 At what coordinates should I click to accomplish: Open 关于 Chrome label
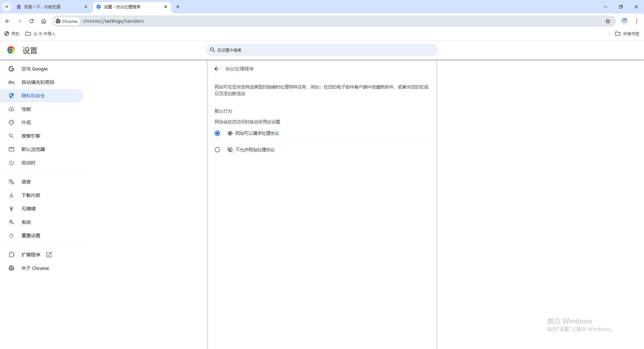pos(35,268)
